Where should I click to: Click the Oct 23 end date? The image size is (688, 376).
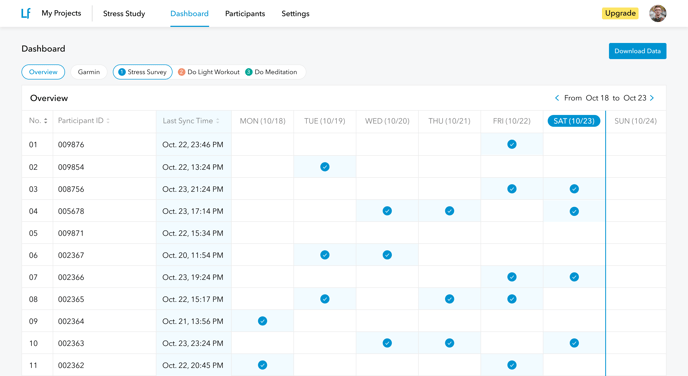634,98
